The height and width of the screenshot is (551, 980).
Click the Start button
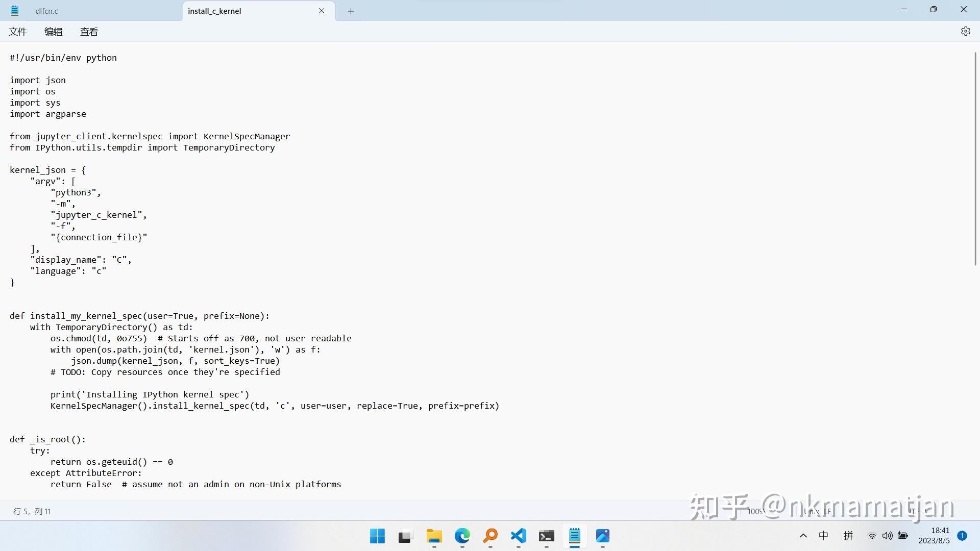point(377,537)
